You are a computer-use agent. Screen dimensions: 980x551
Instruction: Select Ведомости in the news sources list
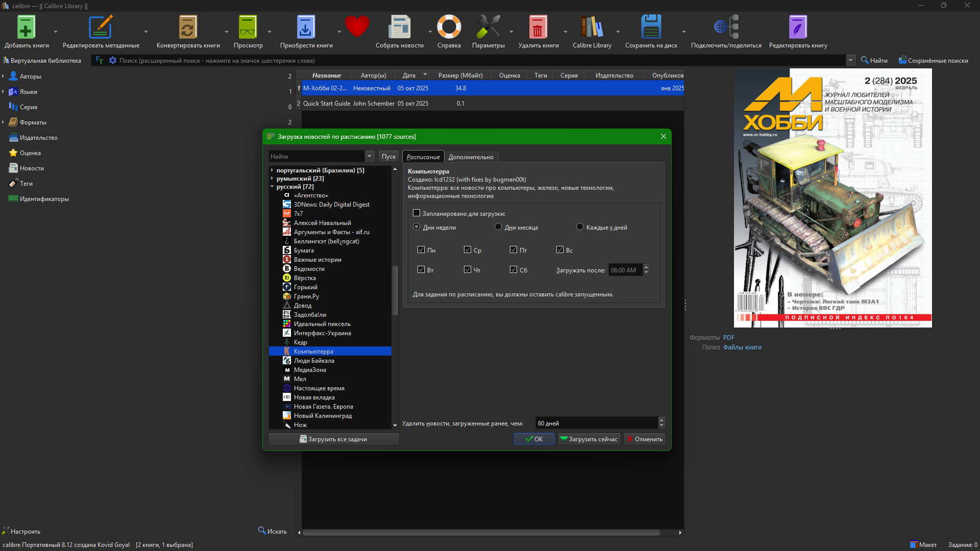(x=309, y=269)
